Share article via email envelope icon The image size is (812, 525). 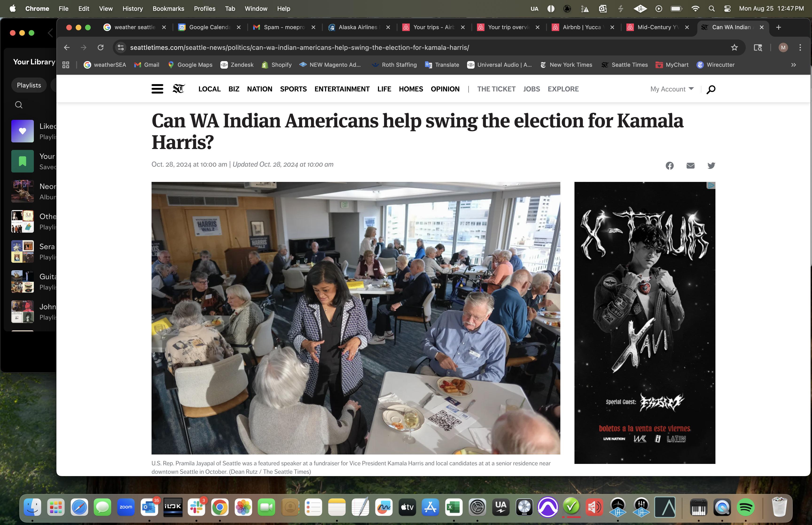690,166
